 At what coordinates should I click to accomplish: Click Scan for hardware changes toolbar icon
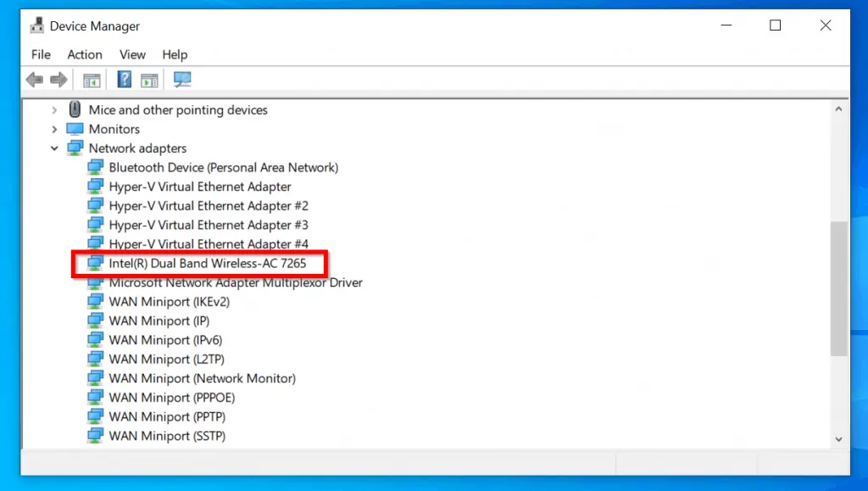point(181,79)
